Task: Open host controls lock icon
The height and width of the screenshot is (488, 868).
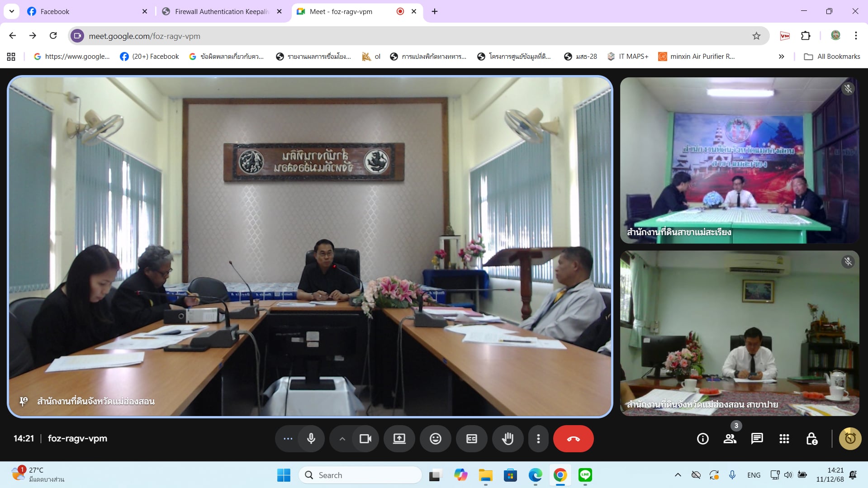Action: [811, 439]
